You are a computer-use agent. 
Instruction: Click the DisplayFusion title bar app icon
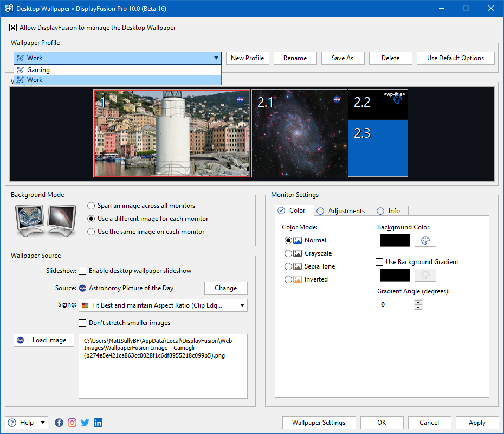(x=9, y=8)
